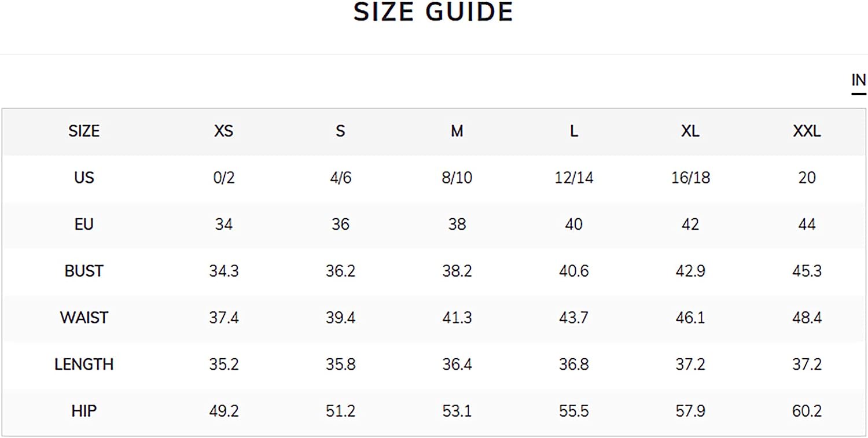
Task: Click hip value 60.2 for XXL
Action: pos(807,411)
